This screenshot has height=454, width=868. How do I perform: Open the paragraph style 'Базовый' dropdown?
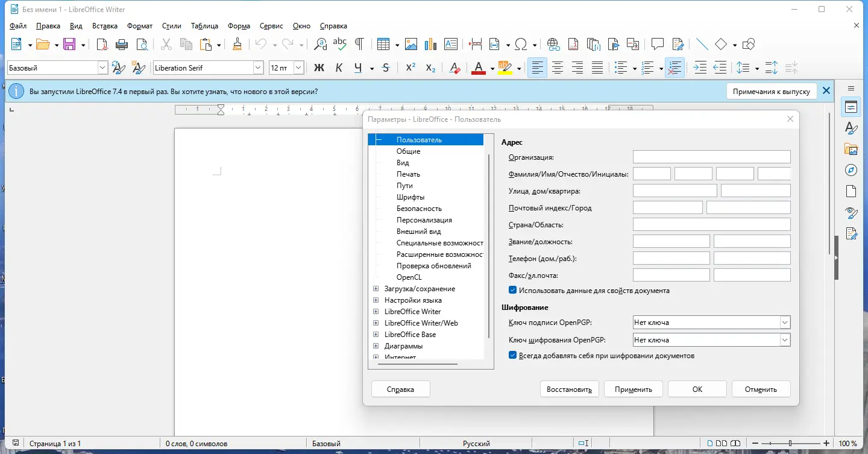click(102, 68)
